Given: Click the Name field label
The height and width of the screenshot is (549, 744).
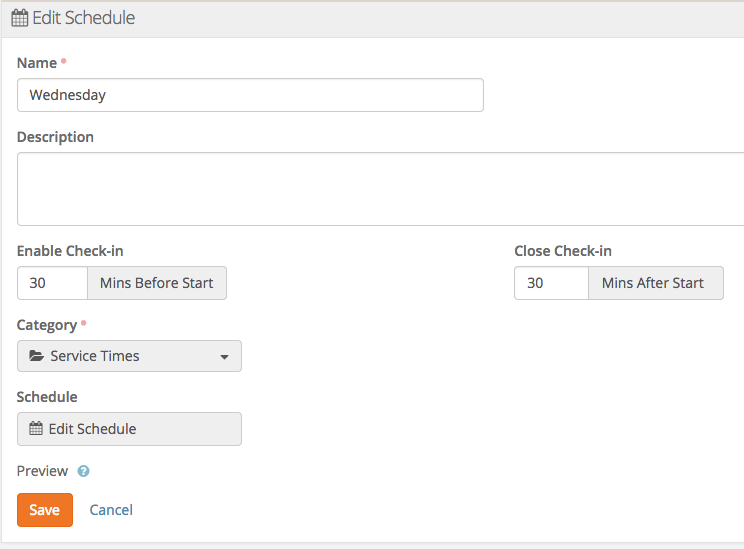Looking at the screenshot, I should pos(37,63).
